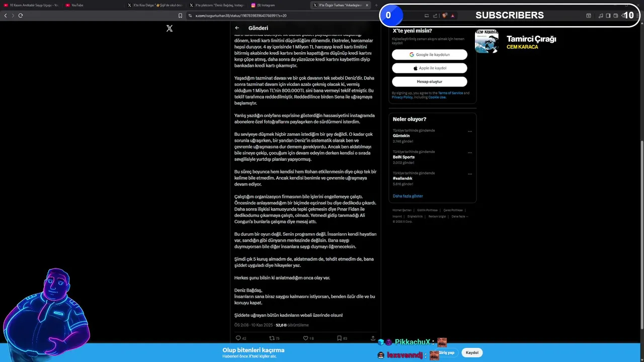The width and height of the screenshot is (644, 362).
Task: Switch to the 'X'te platcom' tab
Action: (x=217, y=5)
